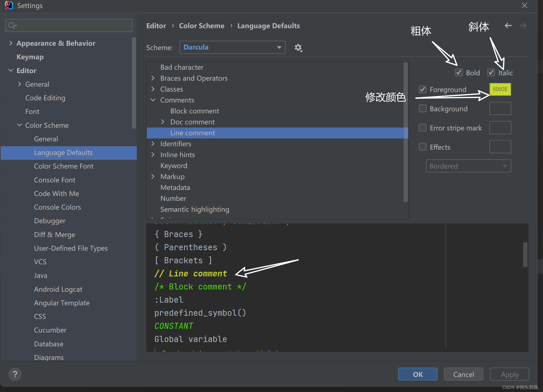Toggle the Italic checkbox
Image resolution: width=543 pixels, height=392 pixels.
click(491, 72)
